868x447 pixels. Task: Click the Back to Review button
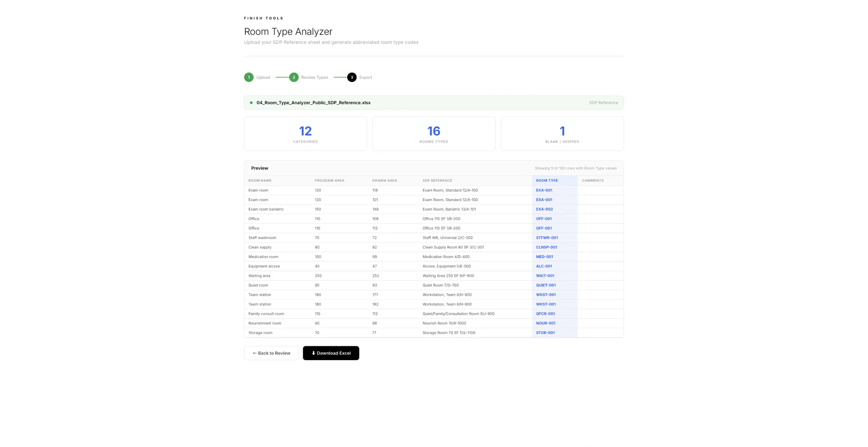(x=271, y=353)
